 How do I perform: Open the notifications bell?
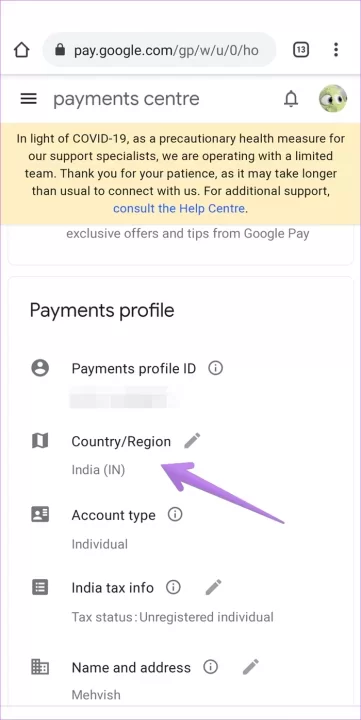(291, 99)
